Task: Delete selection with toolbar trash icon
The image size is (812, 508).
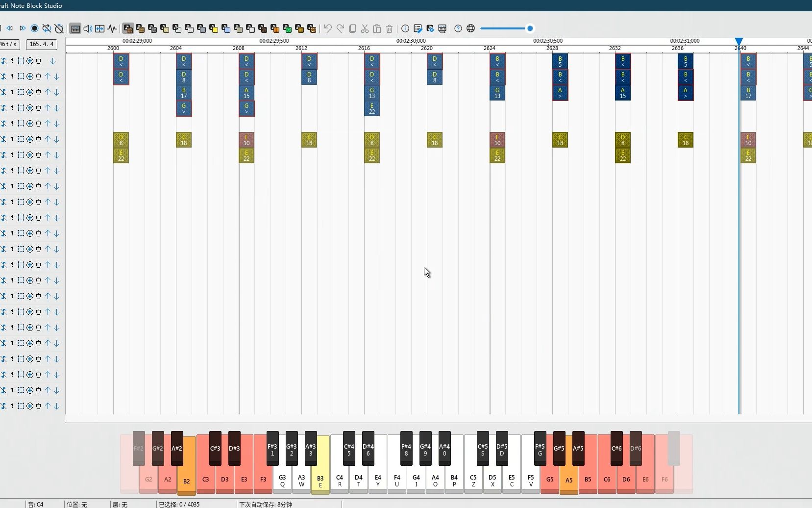Action: 389,28
